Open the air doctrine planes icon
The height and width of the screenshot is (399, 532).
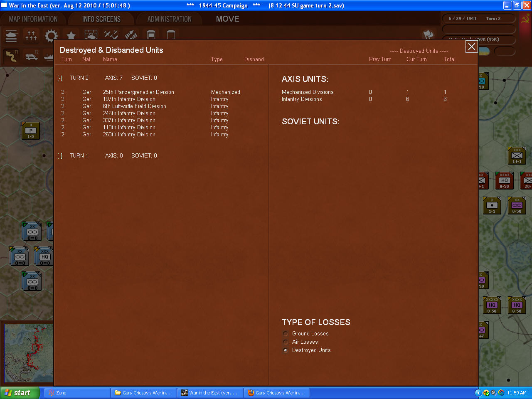pyautogui.click(x=111, y=35)
